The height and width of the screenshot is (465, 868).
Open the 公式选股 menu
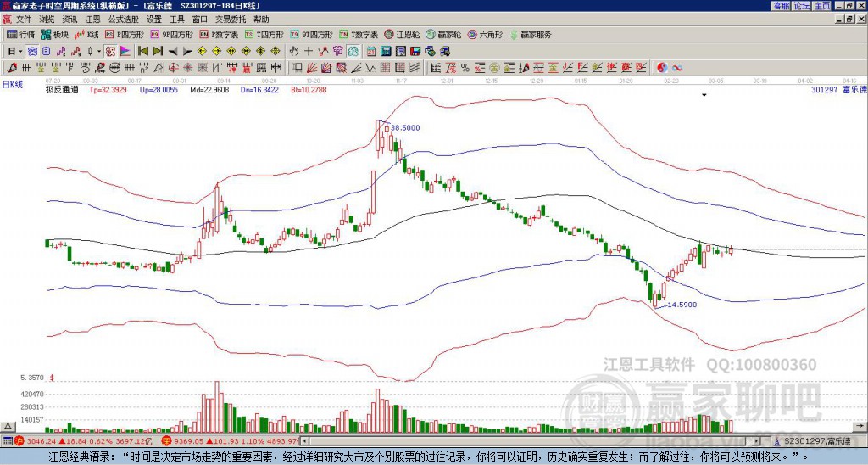(124, 20)
